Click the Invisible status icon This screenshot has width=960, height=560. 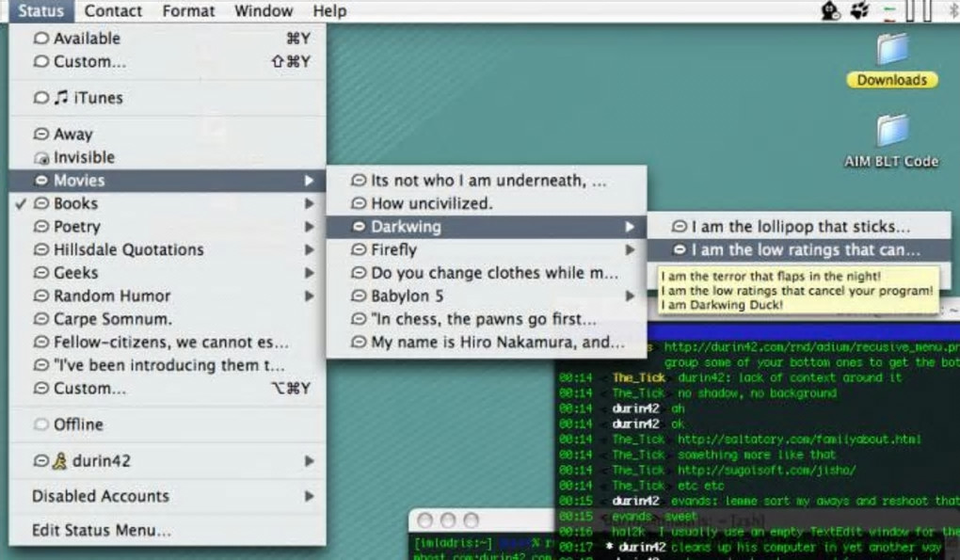point(41,158)
